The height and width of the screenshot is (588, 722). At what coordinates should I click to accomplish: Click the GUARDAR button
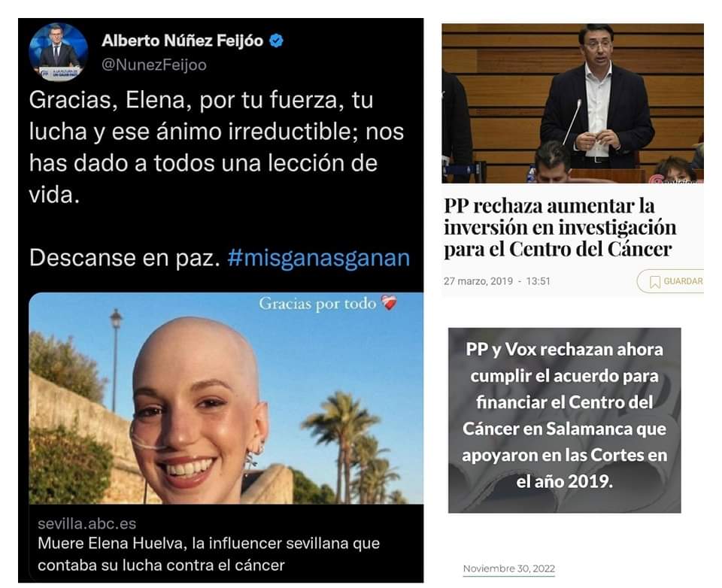[x=671, y=281]
